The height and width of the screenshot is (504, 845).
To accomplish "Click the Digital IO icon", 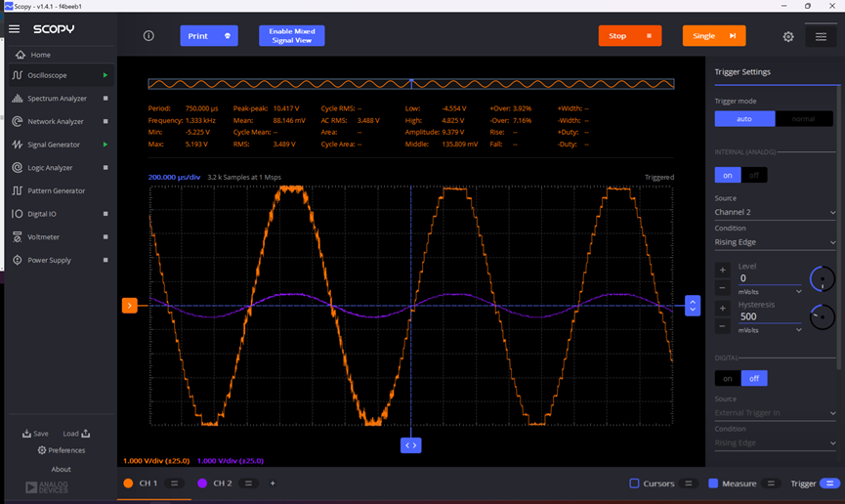I will (x=18, y=214).
